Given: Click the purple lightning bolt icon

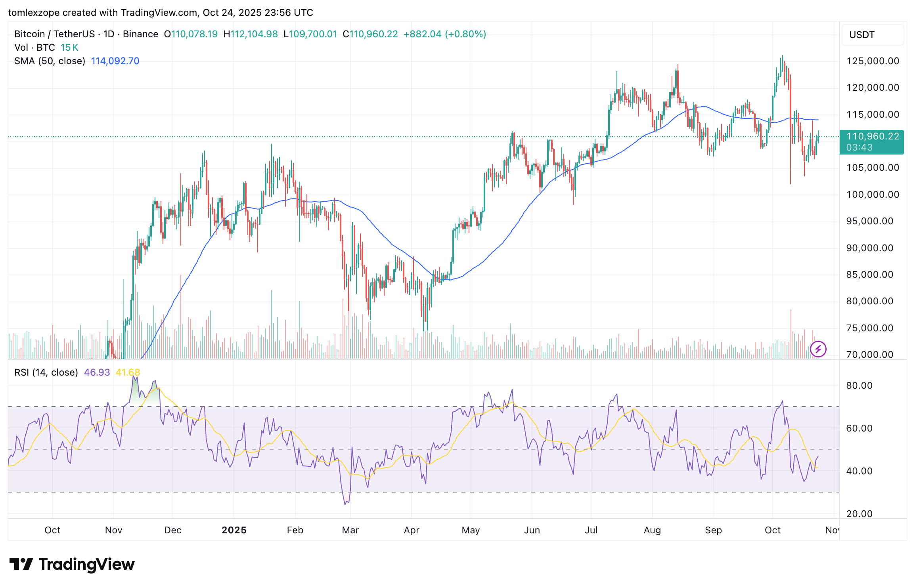Looking at the screenshot, I should (818, 349).
